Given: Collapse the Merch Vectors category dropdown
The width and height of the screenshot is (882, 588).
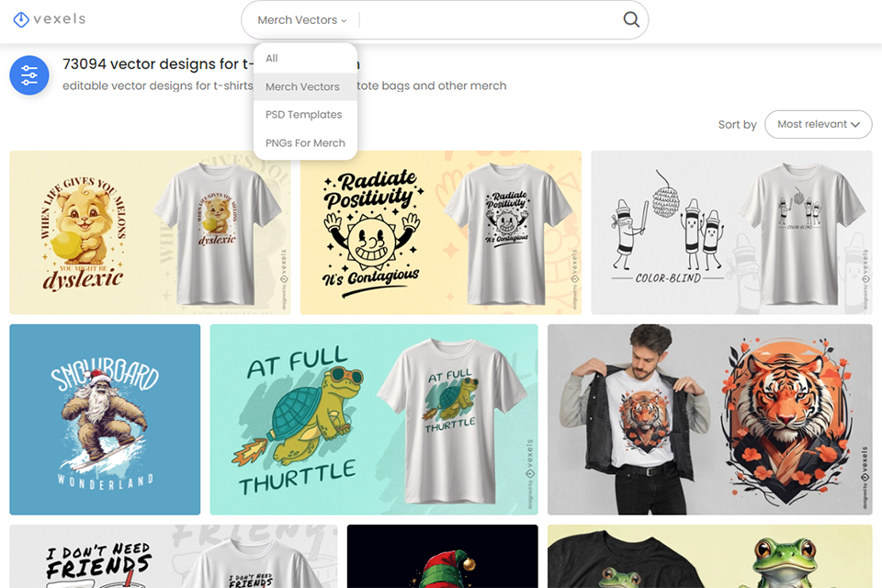Looking at the screenshot, I should (302, 20).
